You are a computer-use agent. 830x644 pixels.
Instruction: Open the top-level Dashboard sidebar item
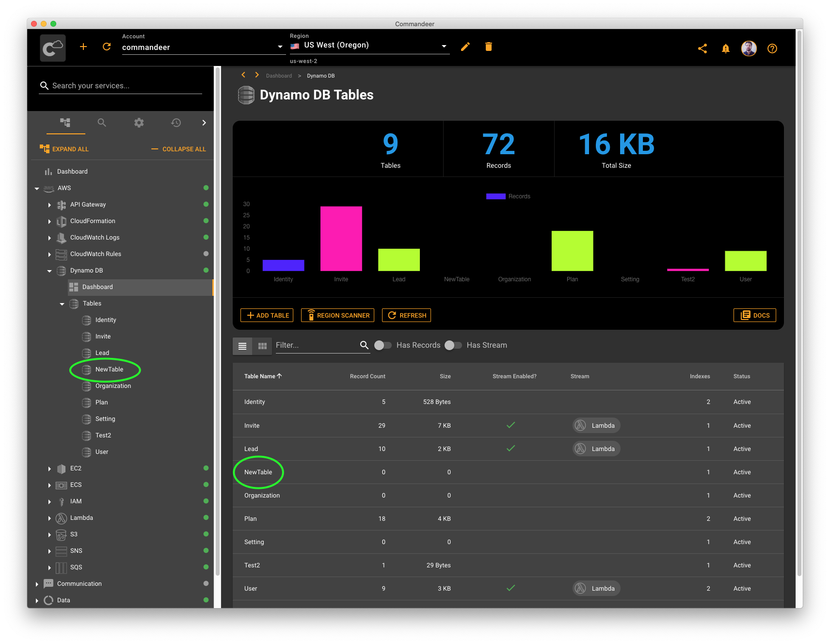72,172
